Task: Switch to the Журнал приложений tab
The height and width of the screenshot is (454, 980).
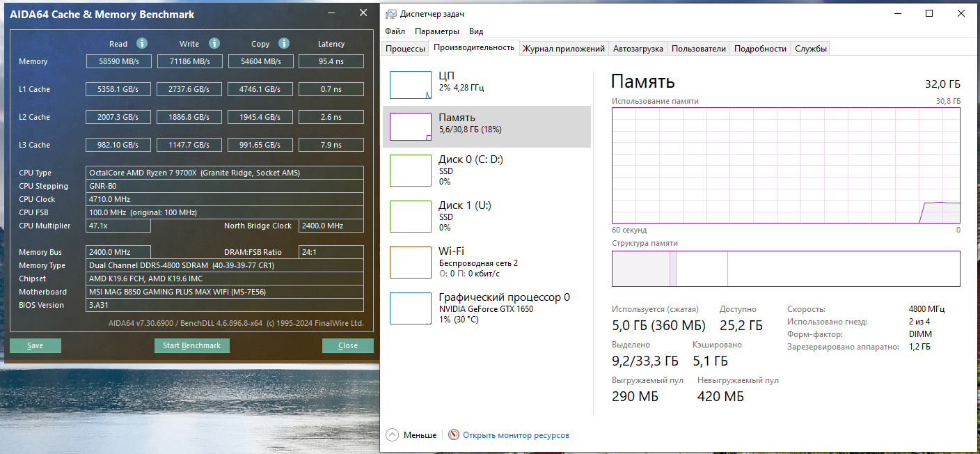Action: tap(564, 49)
